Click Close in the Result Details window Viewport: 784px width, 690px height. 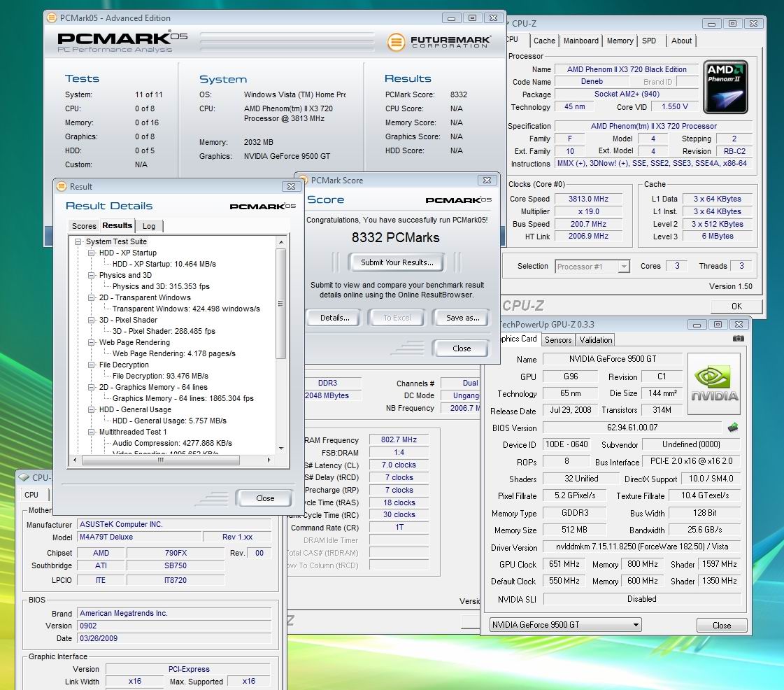coord(265,498)
